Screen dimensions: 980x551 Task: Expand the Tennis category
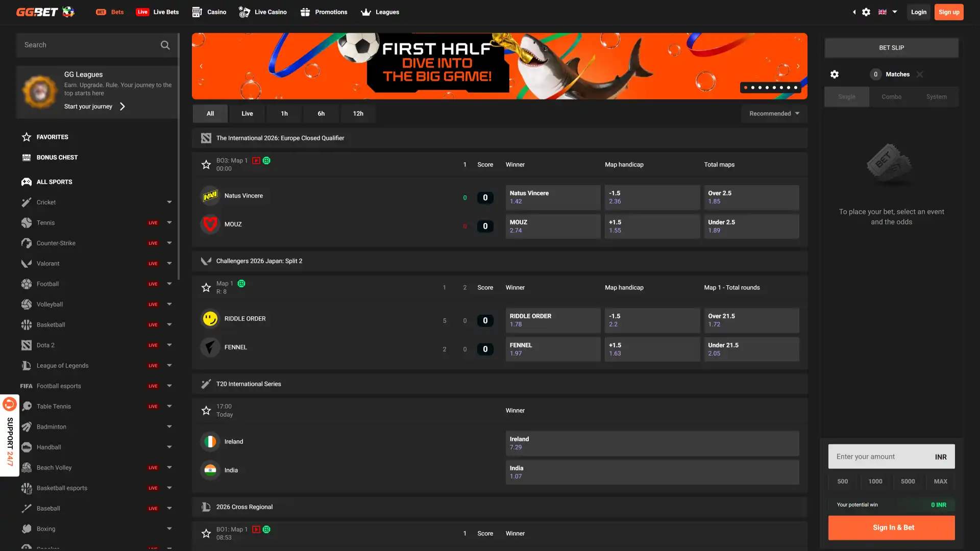point(169,222)
